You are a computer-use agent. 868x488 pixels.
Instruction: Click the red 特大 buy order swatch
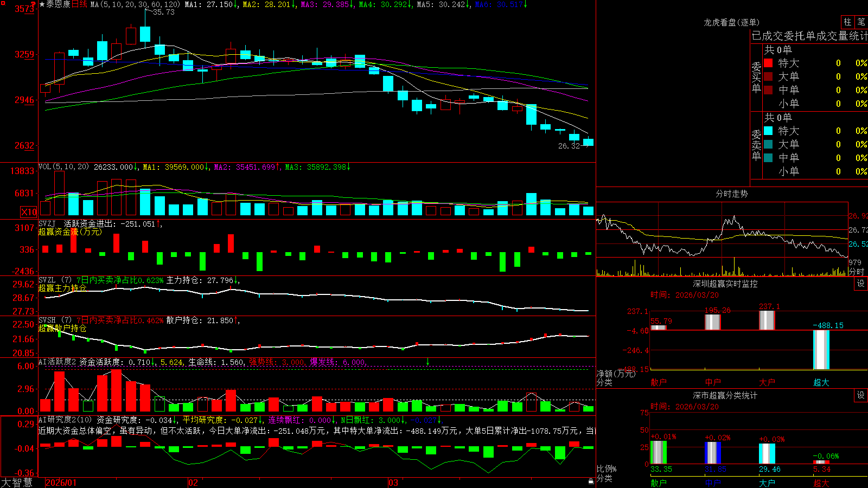pos(768,63)
